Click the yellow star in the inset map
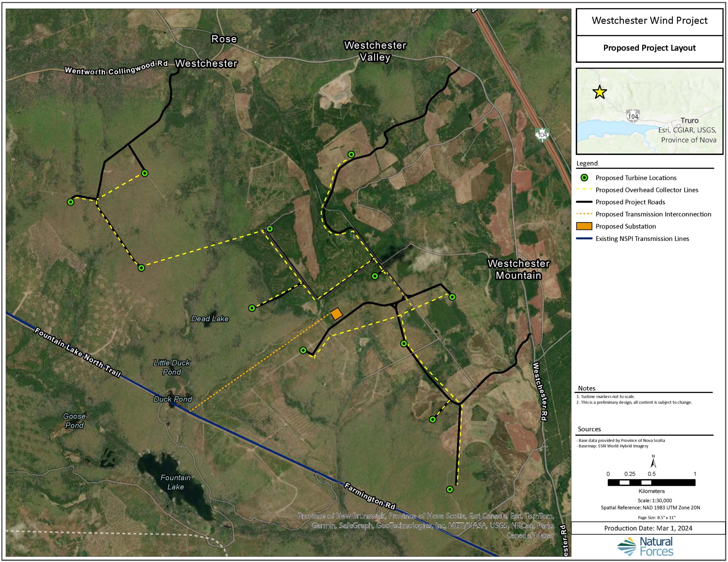This screenshot has height=562, width=728. point(600,92)
